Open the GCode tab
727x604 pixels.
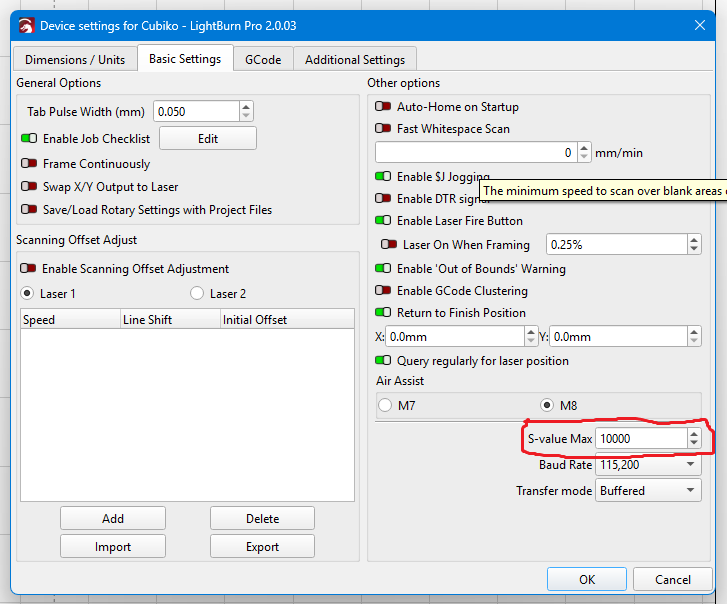[263, 59]
